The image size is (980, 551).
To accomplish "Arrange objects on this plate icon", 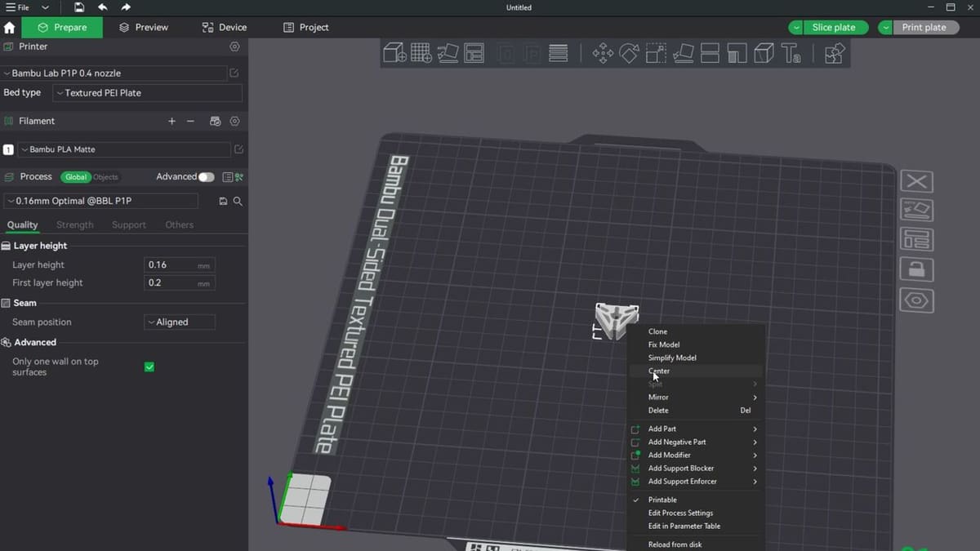I will click(x=916, y=239).
